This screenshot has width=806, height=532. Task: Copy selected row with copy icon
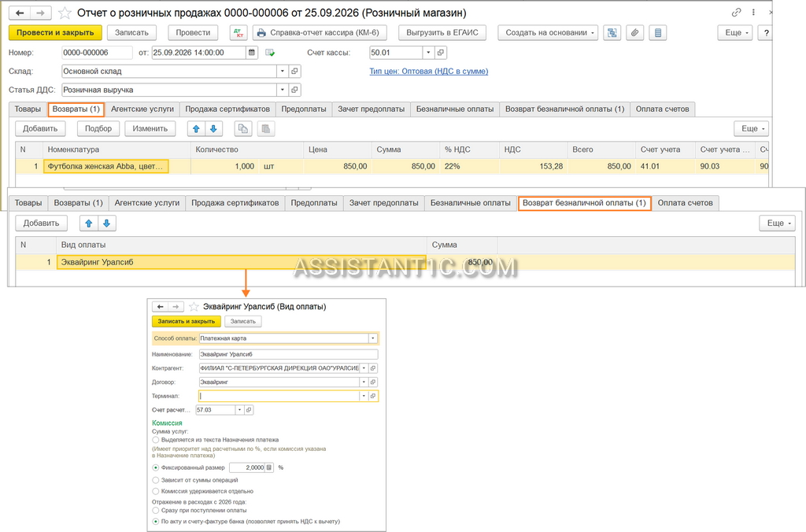click(x=243, y=128)
